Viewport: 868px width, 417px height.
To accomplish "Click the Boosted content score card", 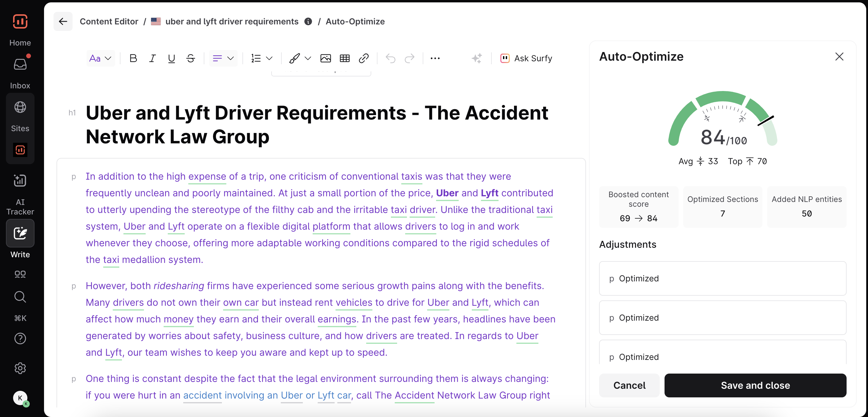I will (x=639, y=207).
